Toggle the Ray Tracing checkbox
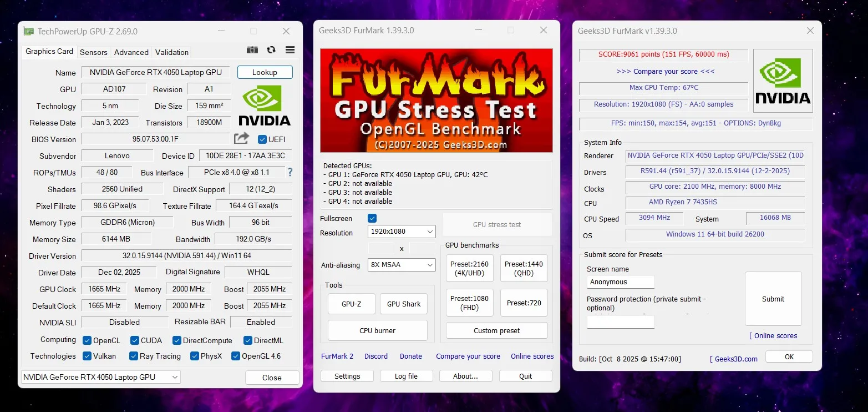The image size is (868, 412). tap(134, 356)
